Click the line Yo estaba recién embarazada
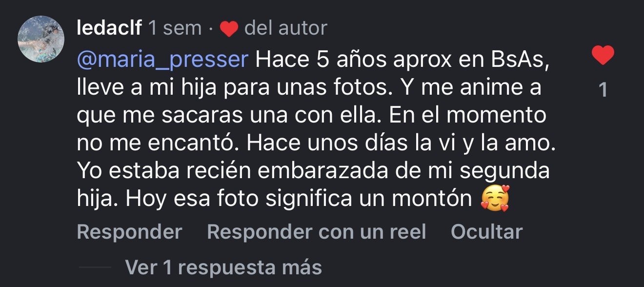Image resolution: width=644 pixels, height=287 pixels. coord(313,171)
